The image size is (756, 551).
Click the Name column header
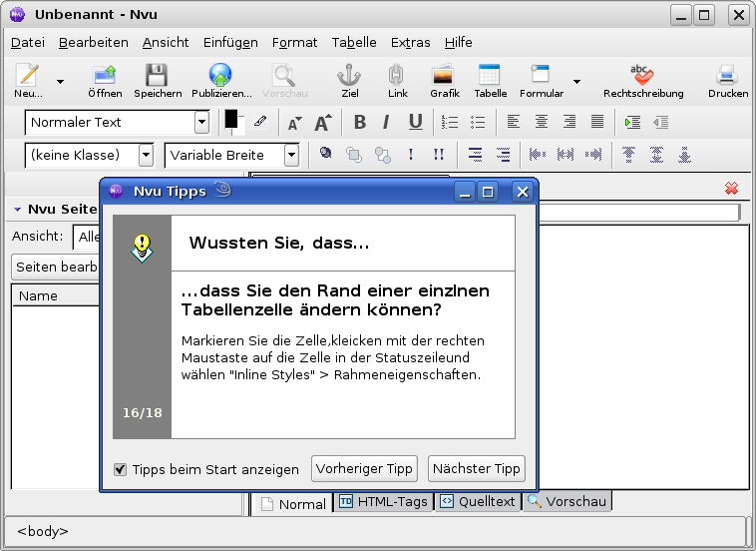point(56,295)
